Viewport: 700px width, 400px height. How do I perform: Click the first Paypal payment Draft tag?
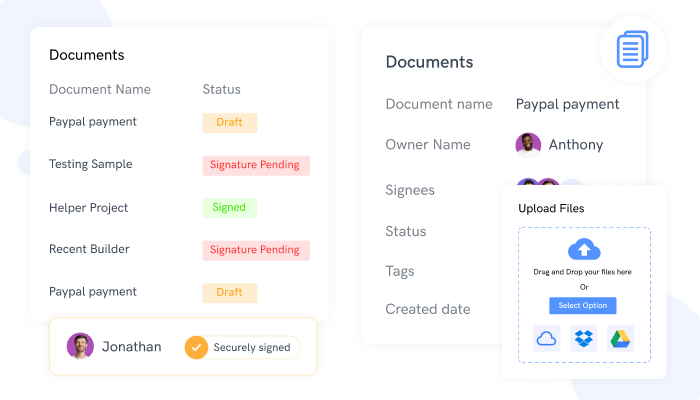(x=229, y=122)
